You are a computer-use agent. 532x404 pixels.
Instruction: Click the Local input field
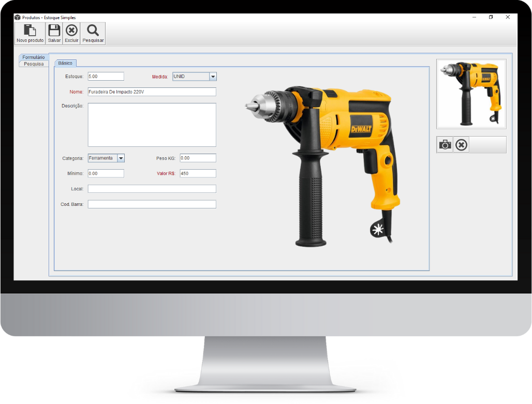[152, 189]
